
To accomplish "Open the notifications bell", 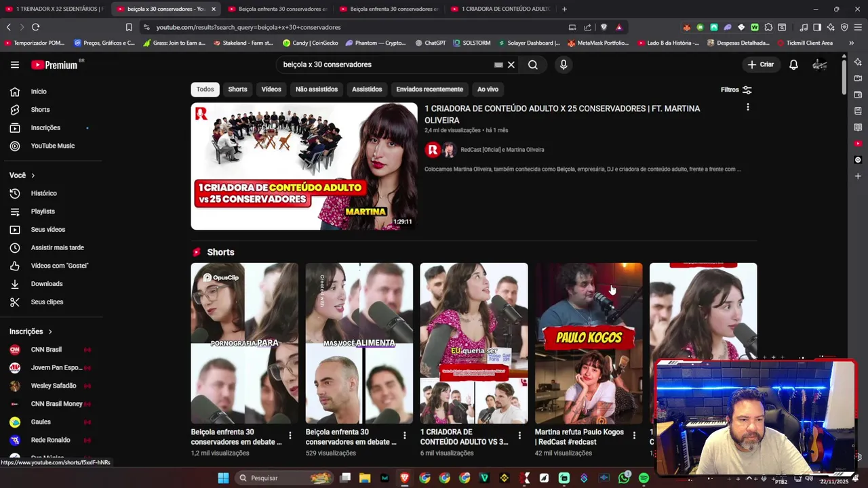I will point(793,64).
